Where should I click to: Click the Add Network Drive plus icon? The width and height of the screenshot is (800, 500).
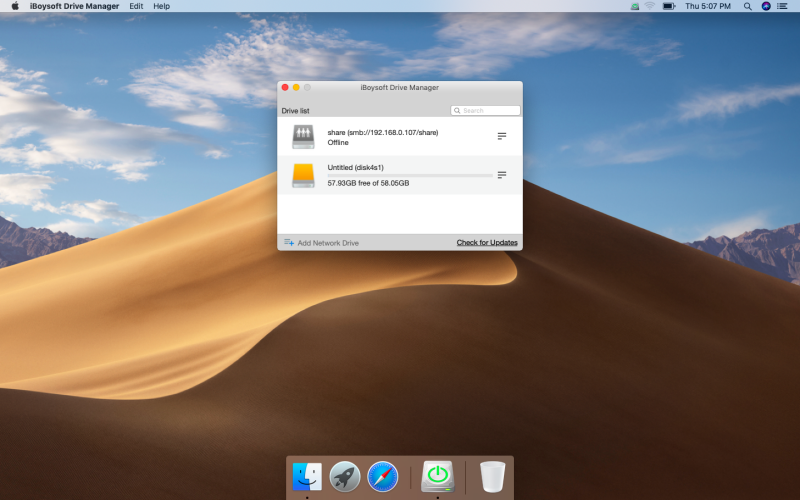click(288, 243)
